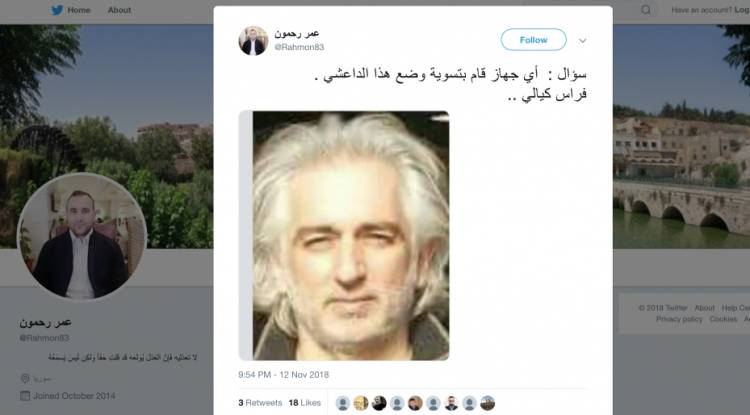The height and width of the screenshot is (415, 750).
Task: Click the search magnifier icon
Action: click(646, 10)
